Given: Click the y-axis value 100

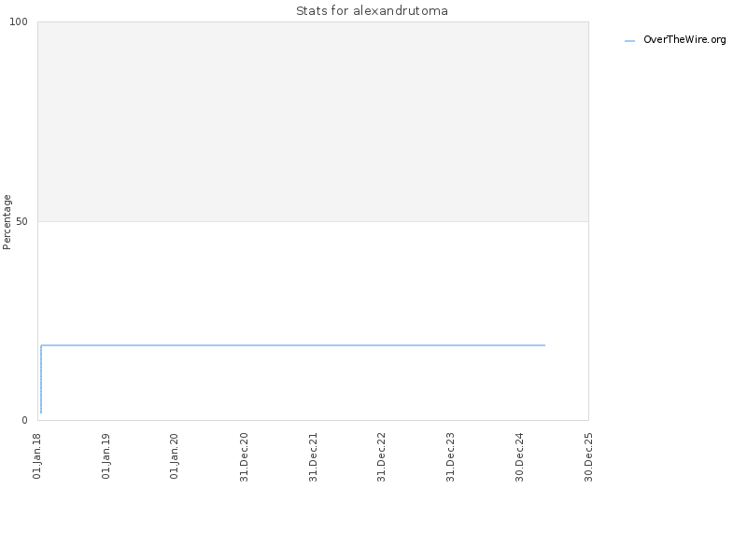Looking at the screenshot, I should click(19, 21).
